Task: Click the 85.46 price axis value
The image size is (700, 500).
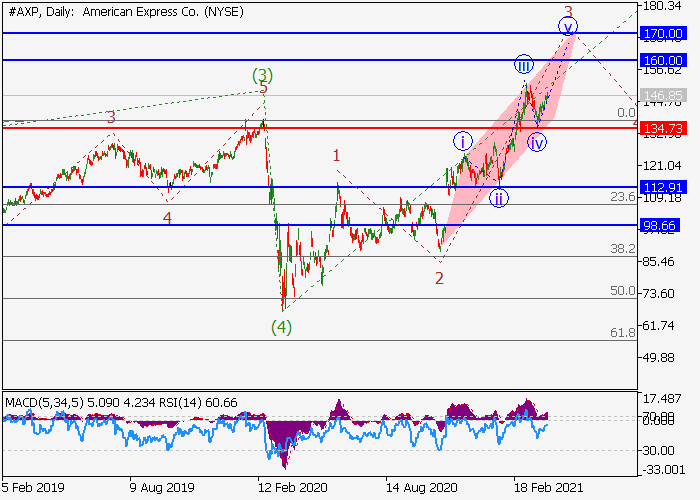Action: click(x=658, y=262)
